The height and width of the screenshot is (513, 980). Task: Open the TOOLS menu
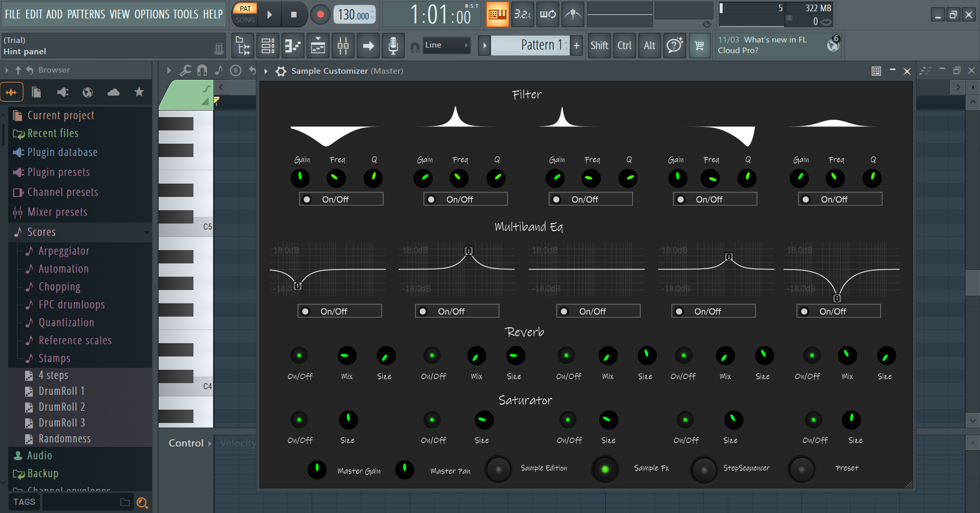[186, 14]
